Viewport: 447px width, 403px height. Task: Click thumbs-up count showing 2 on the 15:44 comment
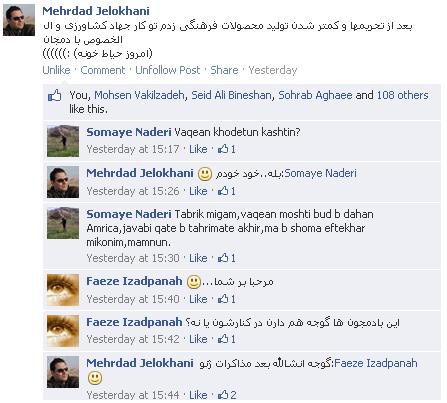227,395
